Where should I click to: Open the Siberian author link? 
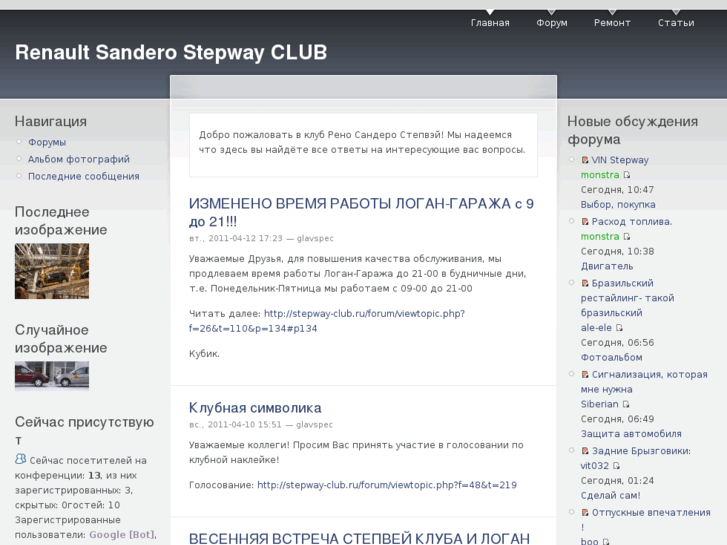tap(599, 404)
